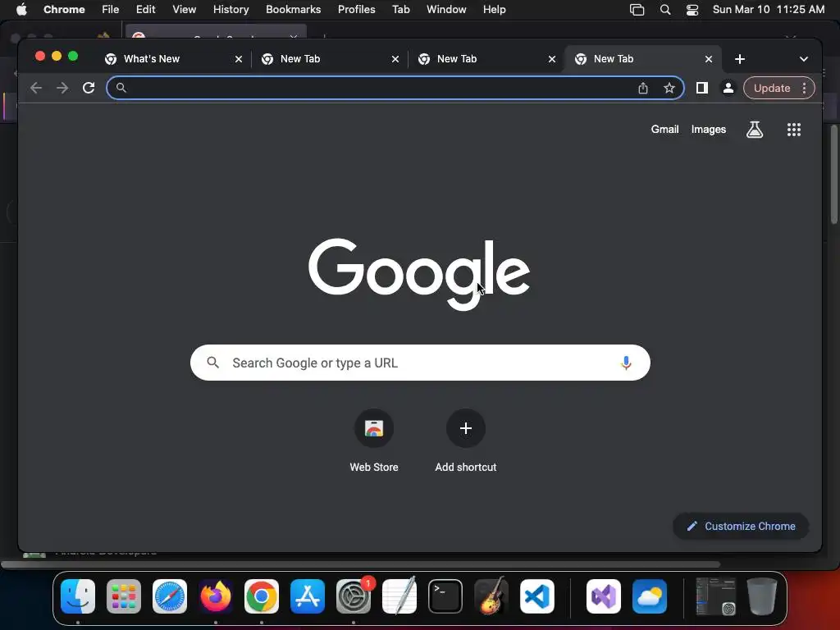Viewport: 840px width, 630px height.
Task: Click the date and time in menu bar
Action: click(768, 10)
